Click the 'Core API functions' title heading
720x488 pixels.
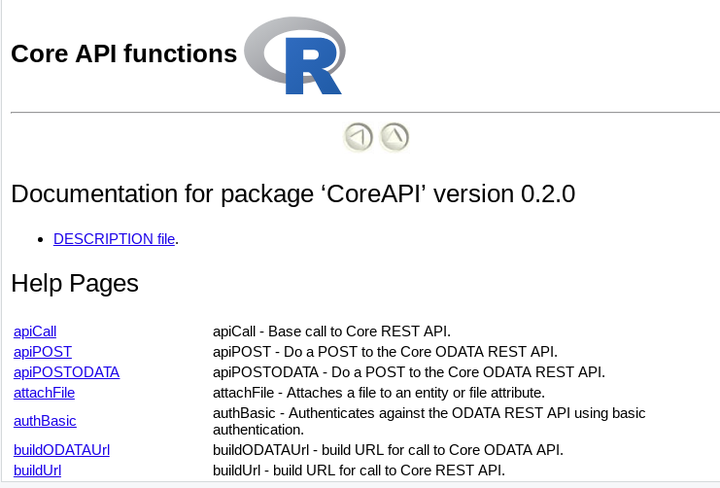[124, 54]
